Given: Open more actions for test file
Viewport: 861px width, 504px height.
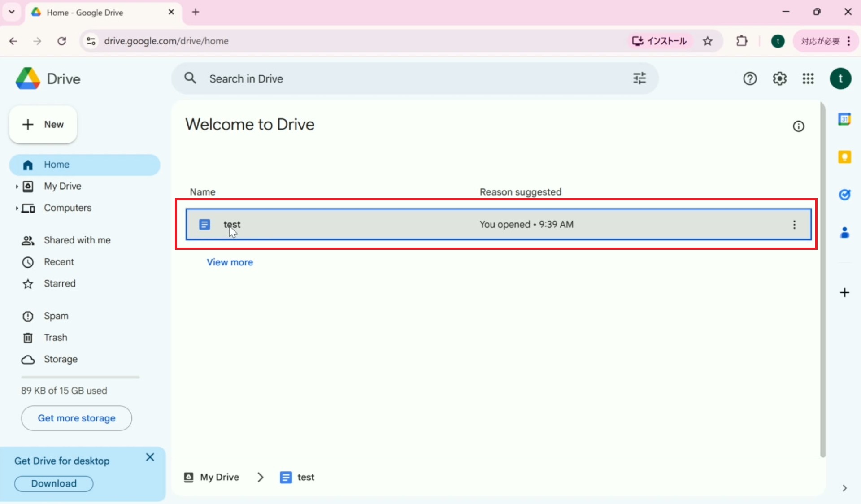Looking at the screenshot, I should 794,225.
